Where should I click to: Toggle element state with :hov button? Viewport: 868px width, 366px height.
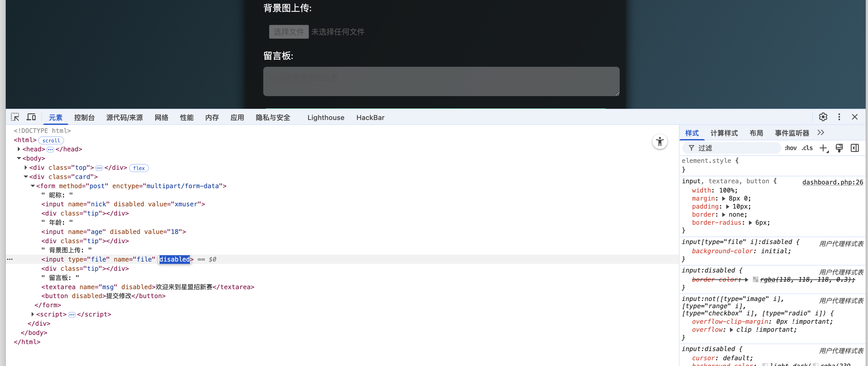pyautogui.click(x=791, y=148)
